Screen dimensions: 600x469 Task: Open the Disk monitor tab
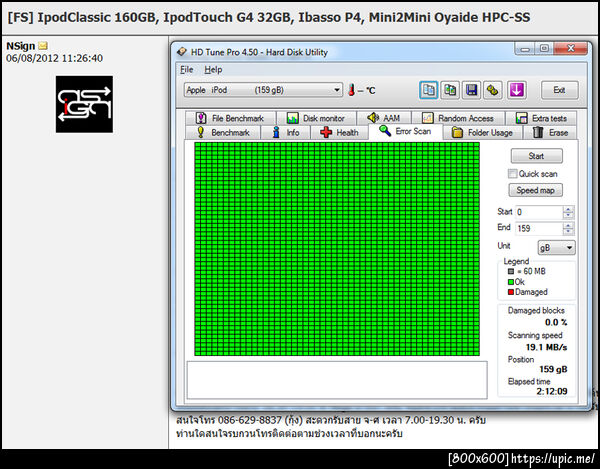[x=316, y=118]
